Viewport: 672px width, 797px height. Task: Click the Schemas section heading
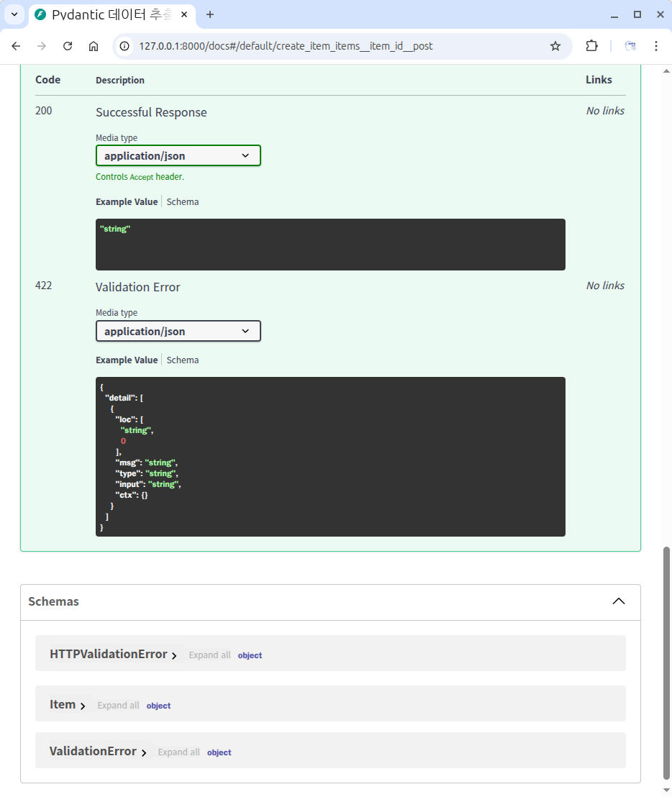coord(53,601)
